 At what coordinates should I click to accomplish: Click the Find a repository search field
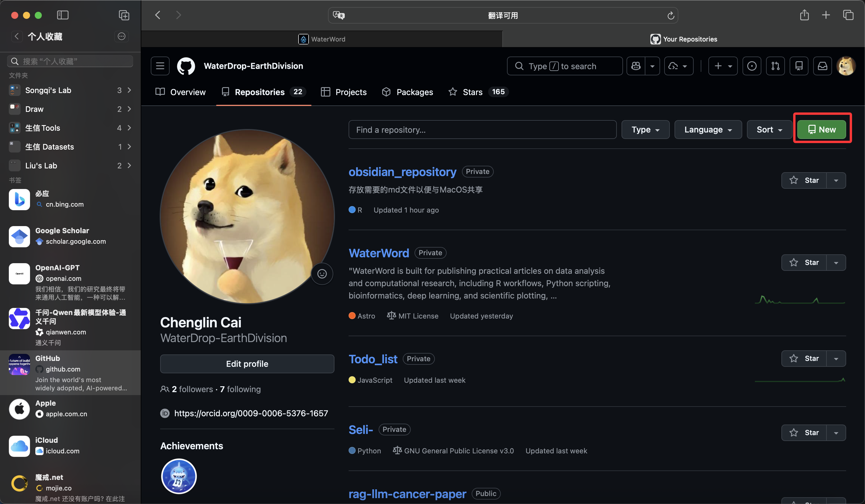[x=482, y=130]
